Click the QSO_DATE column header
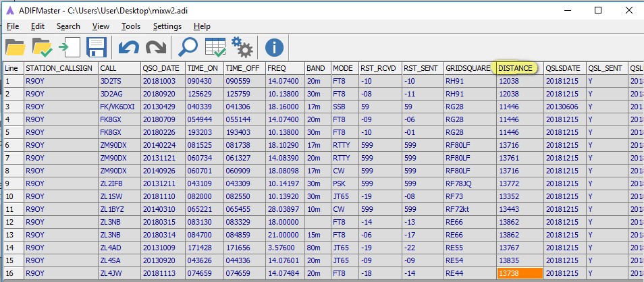Image resolution: width=644 pixels, height=282 pixels. click(161, 68)
